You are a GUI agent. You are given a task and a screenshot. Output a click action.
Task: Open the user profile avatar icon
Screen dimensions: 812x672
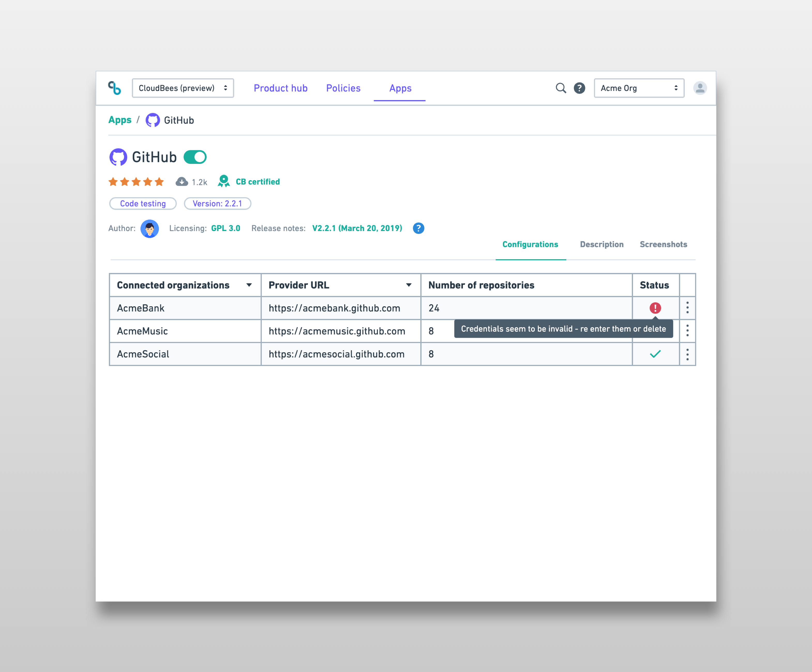pyautogui.click(x=700, y=88)
